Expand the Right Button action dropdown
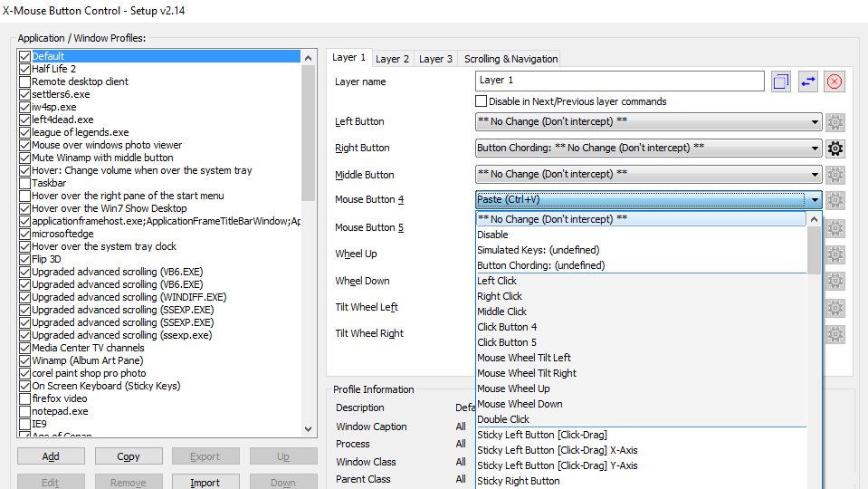 pyautogui.click(x=648, y=149)
